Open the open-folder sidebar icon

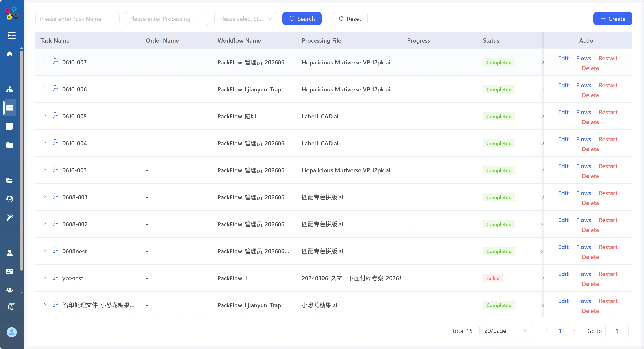click(x=10, y=180)
